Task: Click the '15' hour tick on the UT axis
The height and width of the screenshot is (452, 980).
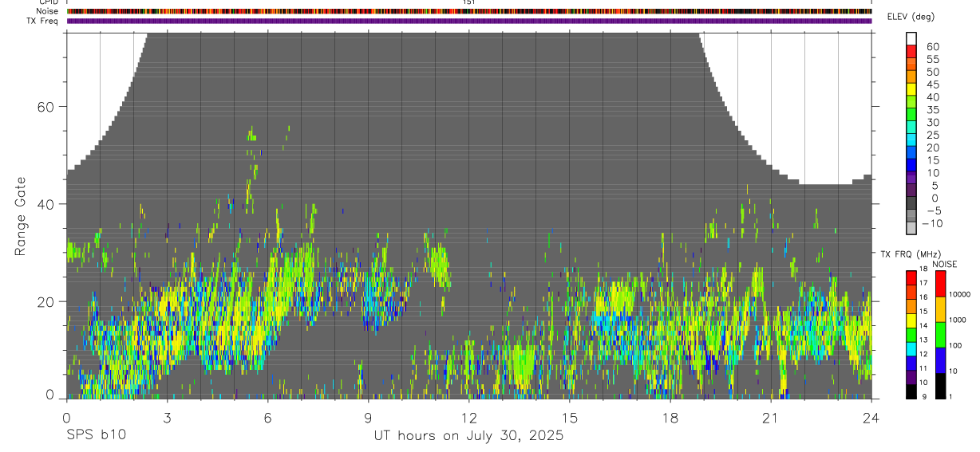Action: (x=569, y=417)
